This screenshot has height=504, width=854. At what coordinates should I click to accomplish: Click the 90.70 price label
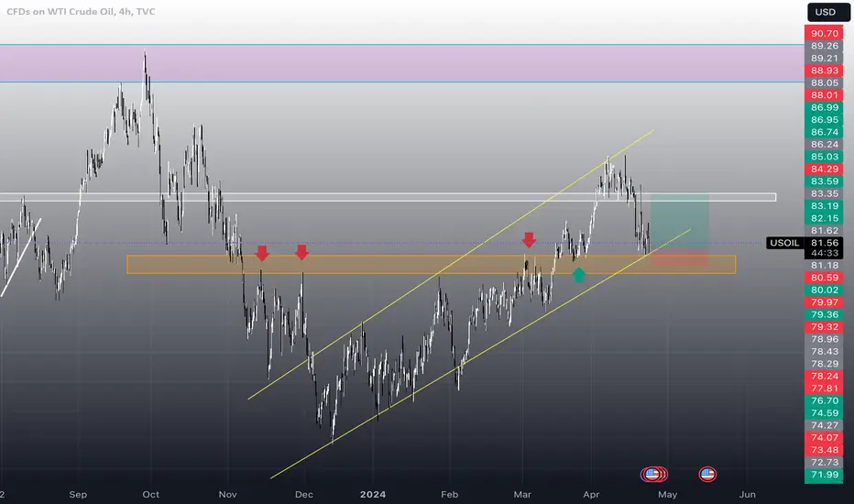coord(825,34)
